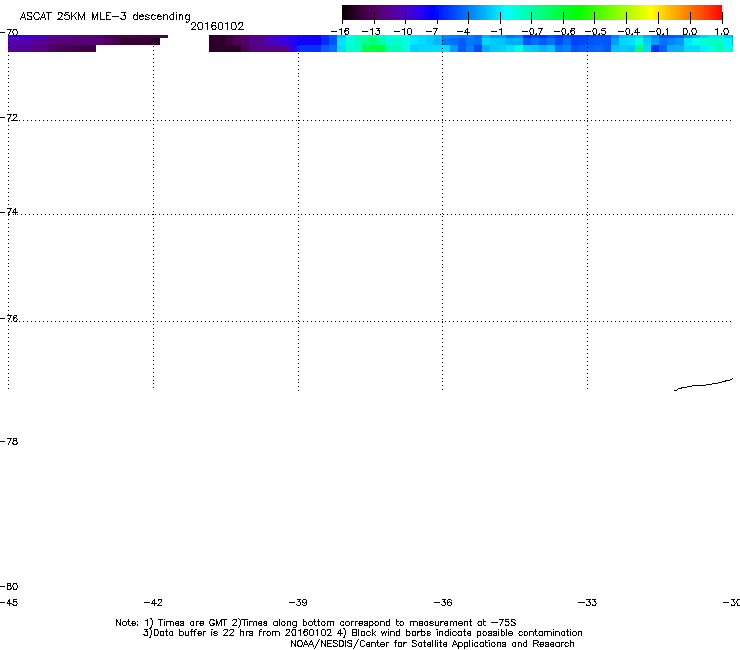Select the "-4" color scale label
Screen dimensions: 740x650
point(463,32)
